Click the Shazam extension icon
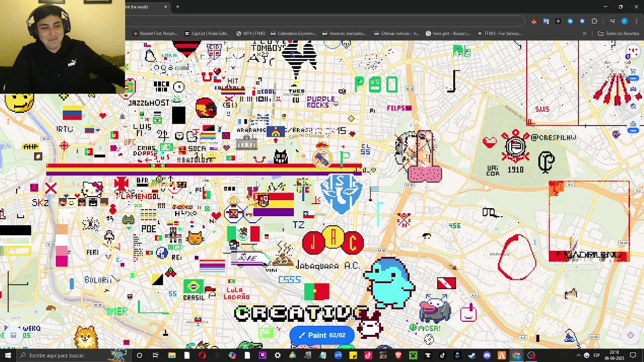The image size is (644, 362). tap(570, 21)
